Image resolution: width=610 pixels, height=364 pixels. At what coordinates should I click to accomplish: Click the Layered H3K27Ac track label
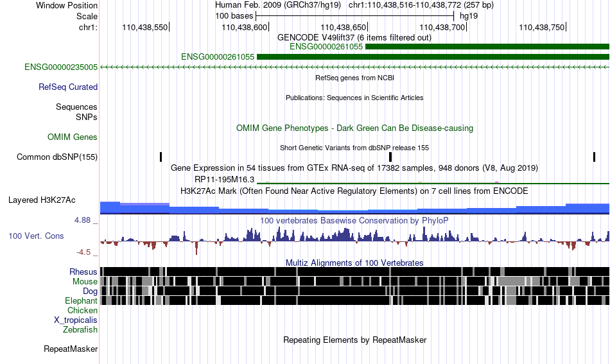click(x=42, y=200)
